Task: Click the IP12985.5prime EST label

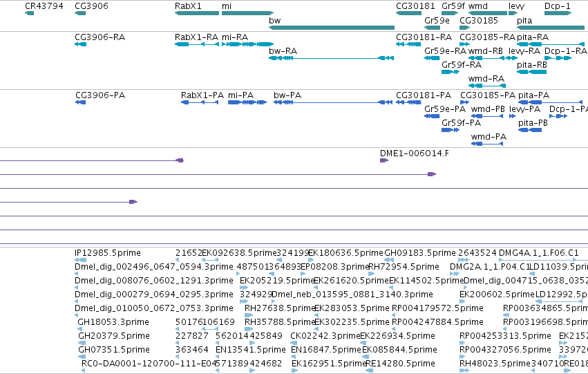Action: (108, 253)
